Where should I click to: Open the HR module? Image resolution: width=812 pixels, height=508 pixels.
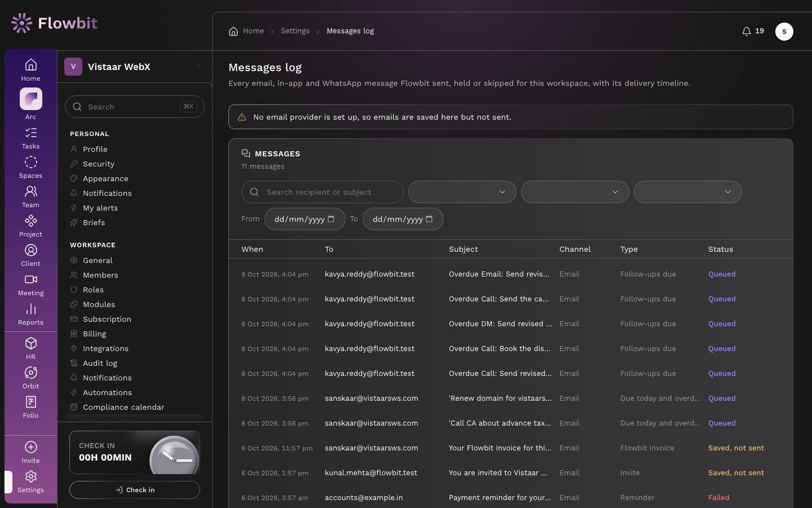tap(30, 349)
